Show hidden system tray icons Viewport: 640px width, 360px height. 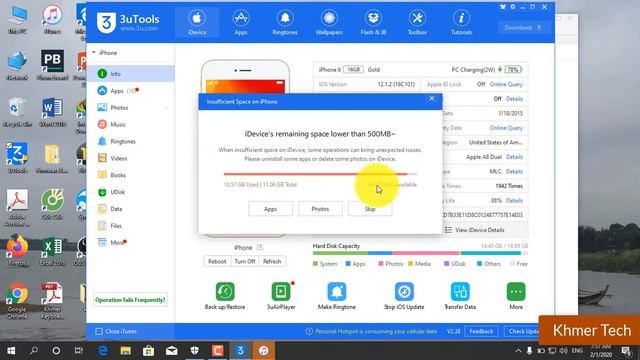(x=518, y=351)
